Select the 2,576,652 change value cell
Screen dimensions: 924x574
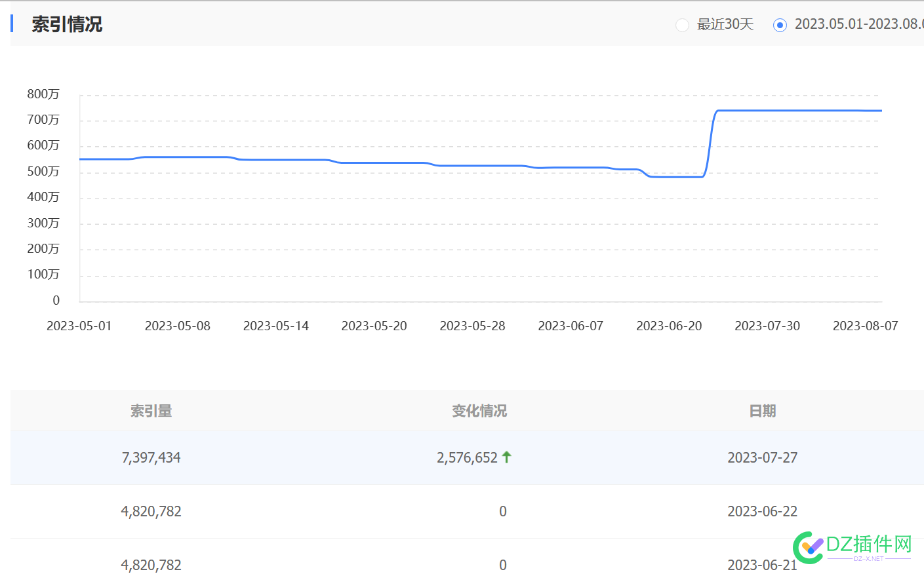(467, 457)
